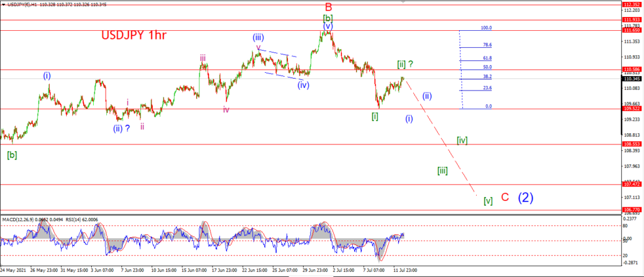Click the red 108.553 price level tag
The height and width of the screenshot is (277, 644).
[x=632, y=144]
